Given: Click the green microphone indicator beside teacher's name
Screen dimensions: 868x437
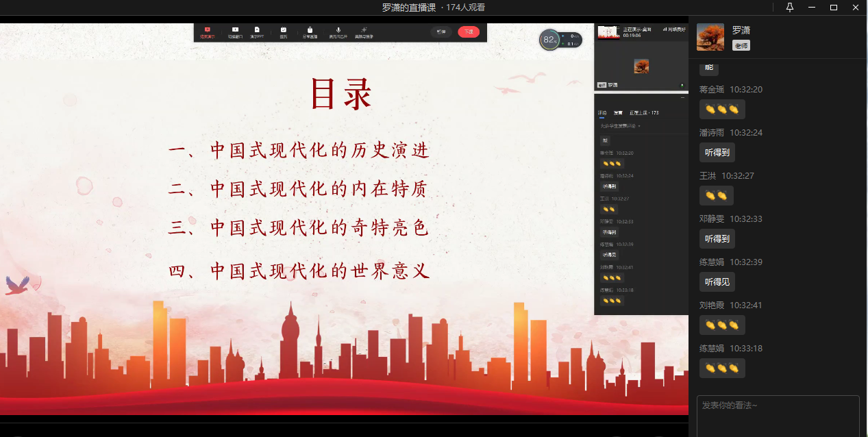Looking at the screenshot, I should click(x=682, y=86).
